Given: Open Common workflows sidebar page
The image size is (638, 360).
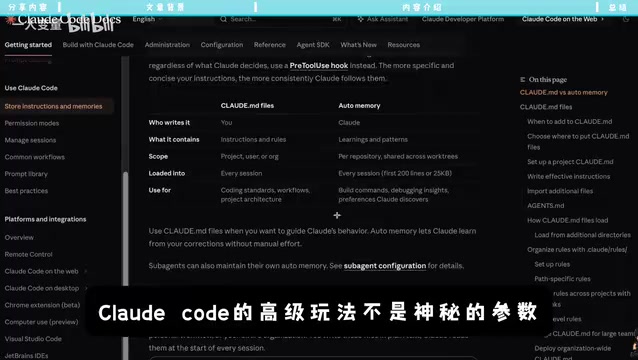Looking at the screenshot, I should coord(35,157).
